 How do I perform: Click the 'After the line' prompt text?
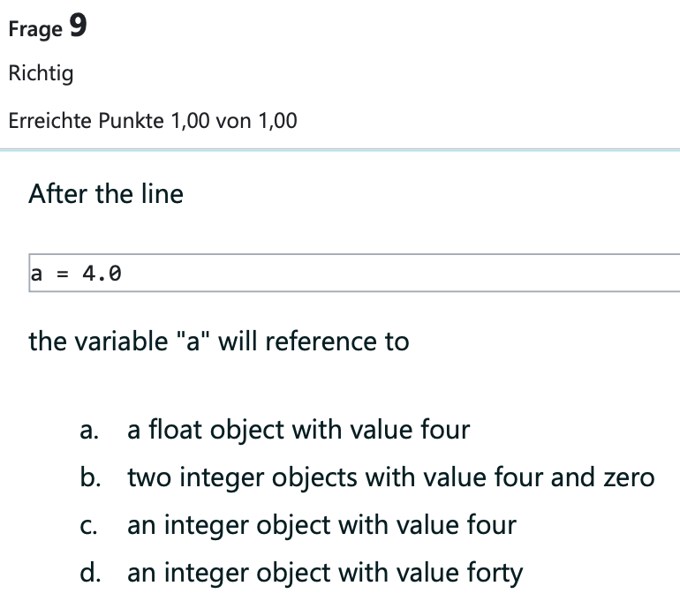click(x=106, y=194)
